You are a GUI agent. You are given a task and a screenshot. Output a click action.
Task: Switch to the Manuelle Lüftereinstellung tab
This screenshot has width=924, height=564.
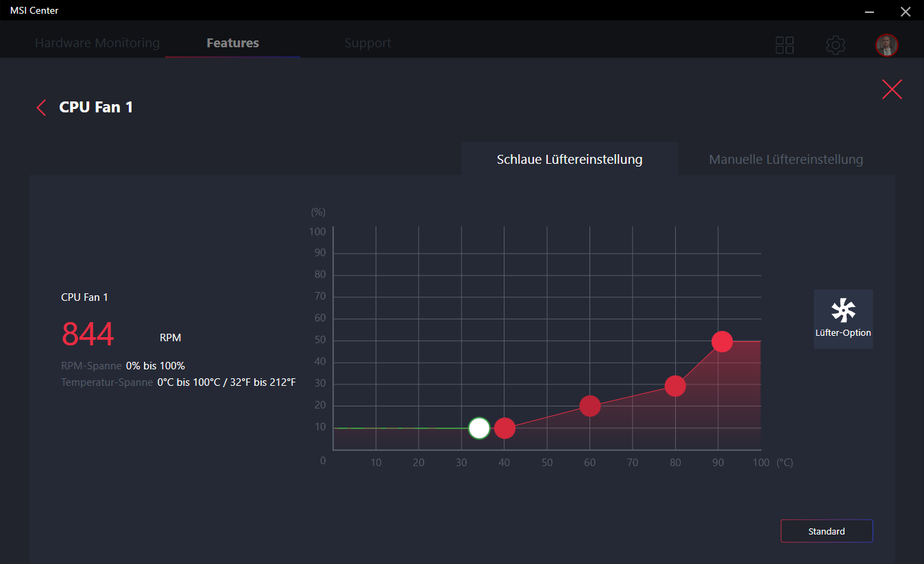(x=786, y=159)
